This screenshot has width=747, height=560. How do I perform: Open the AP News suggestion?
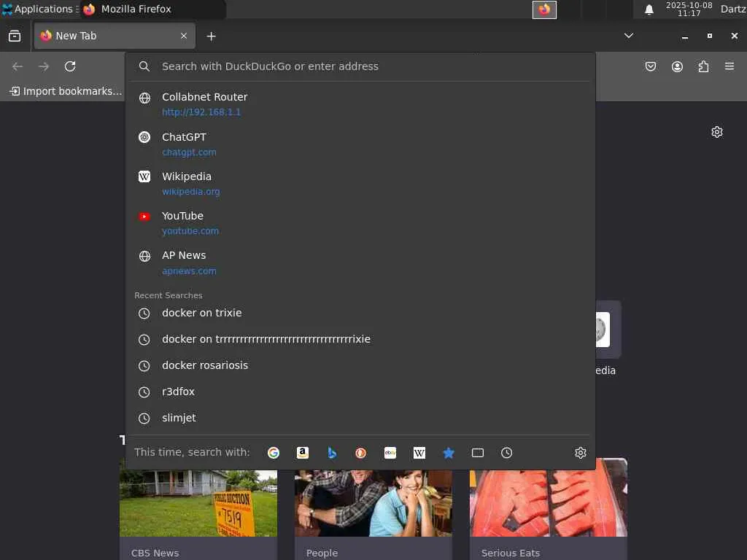pos(360,262)
